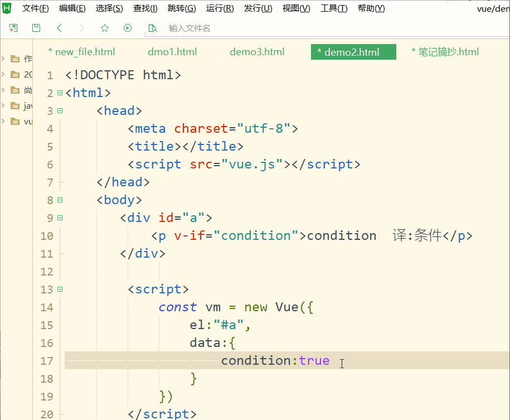Run with the play circle icon
The width and height of the screenshot is (510, 420).
(128, 28)
